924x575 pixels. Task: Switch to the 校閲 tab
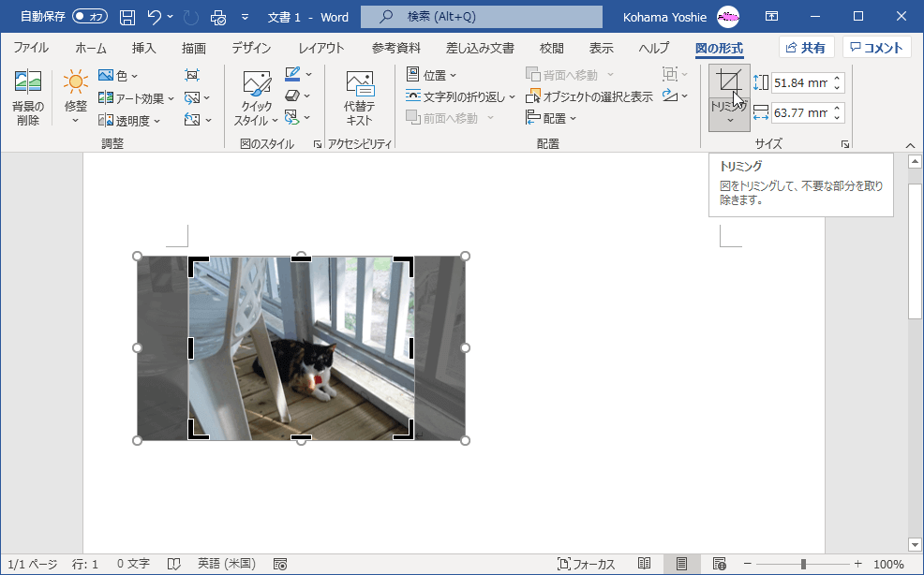(x=552, y=48)
